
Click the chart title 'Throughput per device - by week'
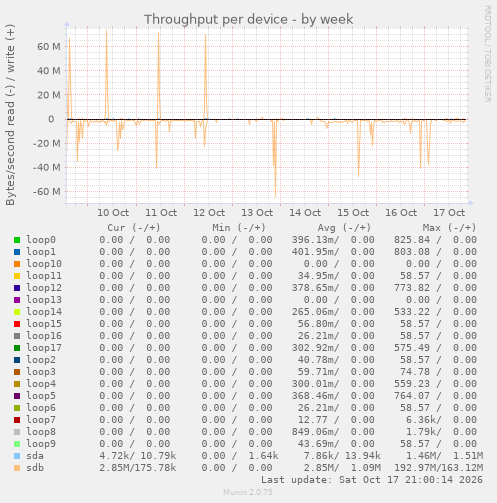click(248, 19)
